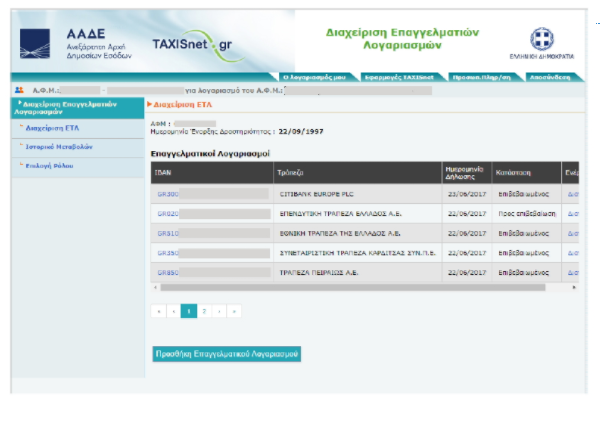Select 'Επιλογή Ρόλου' in left sidebar
The width and height of the screenshot is (601, 423).
(x=49, y=165)
